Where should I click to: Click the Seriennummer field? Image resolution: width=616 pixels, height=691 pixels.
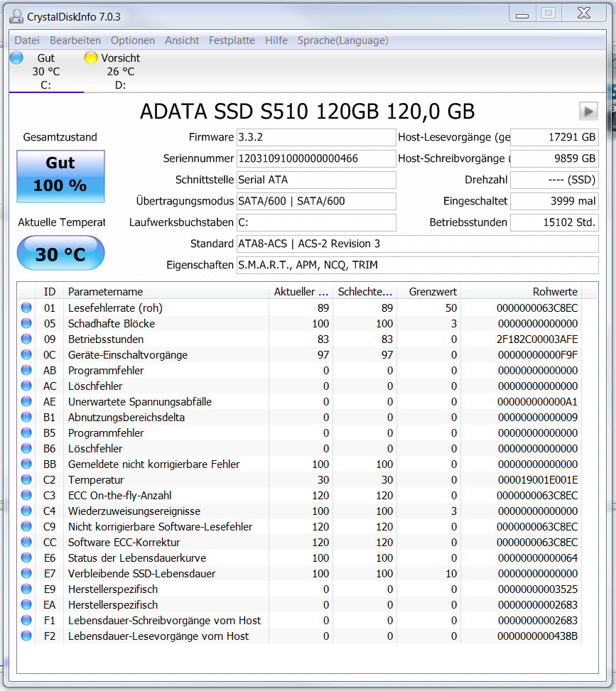pyautogui.click(x=316, y=158)
